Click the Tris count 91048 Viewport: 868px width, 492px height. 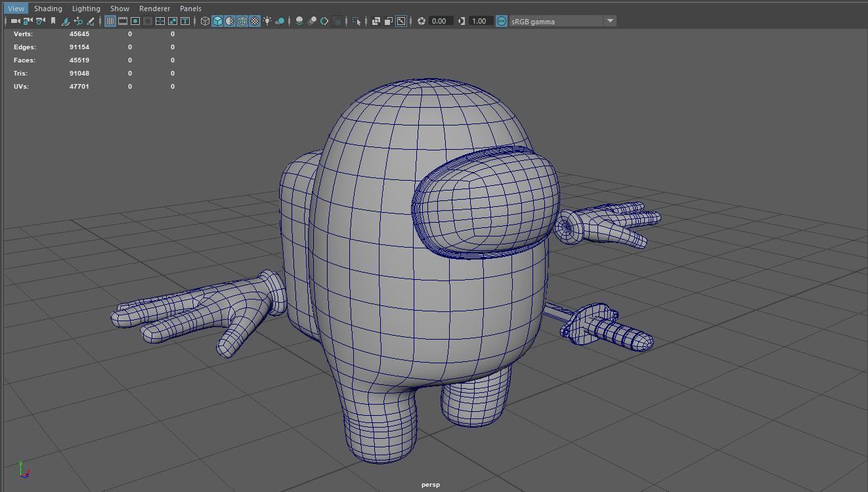pyautogui.click(x=79, y=73)
